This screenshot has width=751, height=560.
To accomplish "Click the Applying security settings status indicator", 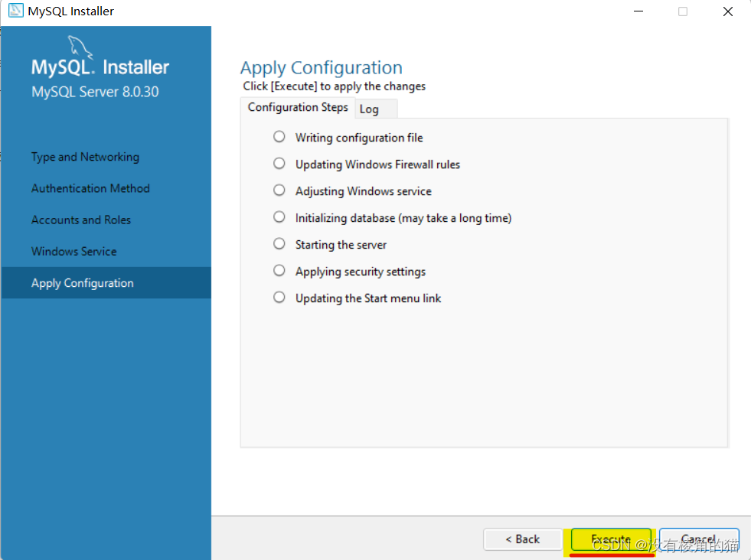I will point(279,270).
